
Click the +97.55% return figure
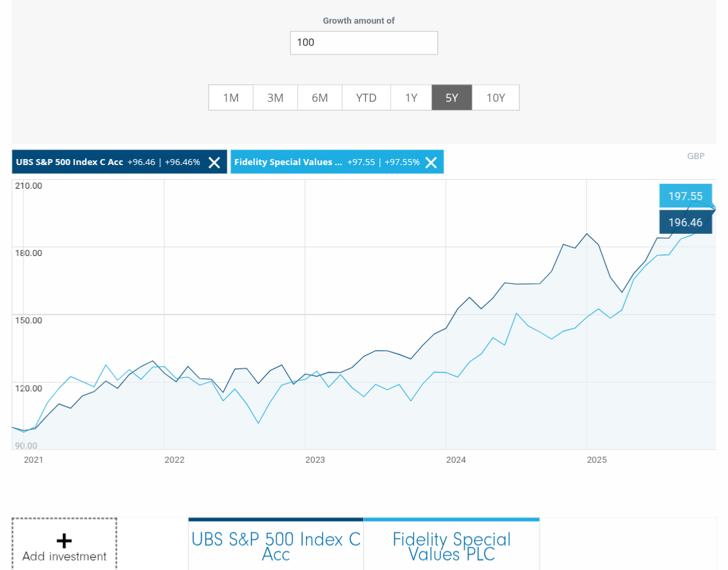point(402,162)
